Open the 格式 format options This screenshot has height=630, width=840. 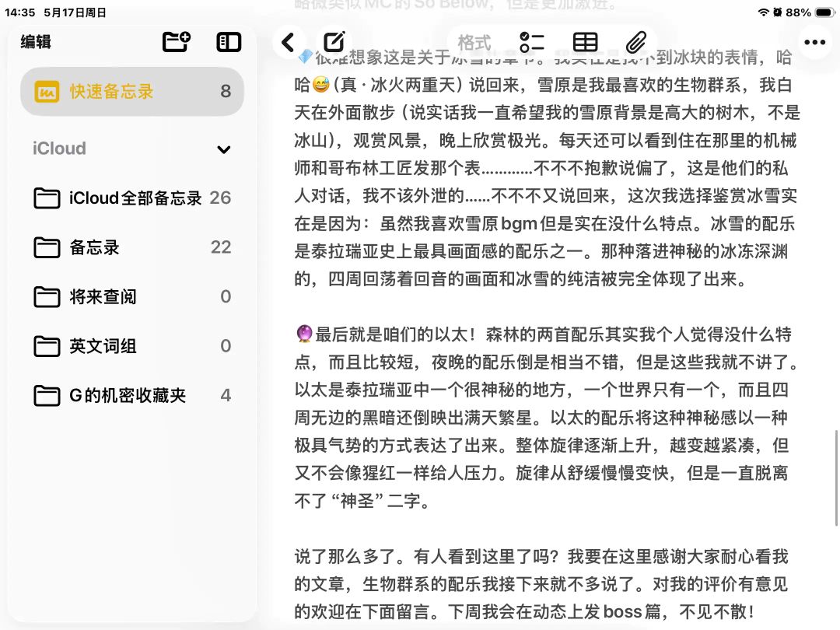coord(474,42)
